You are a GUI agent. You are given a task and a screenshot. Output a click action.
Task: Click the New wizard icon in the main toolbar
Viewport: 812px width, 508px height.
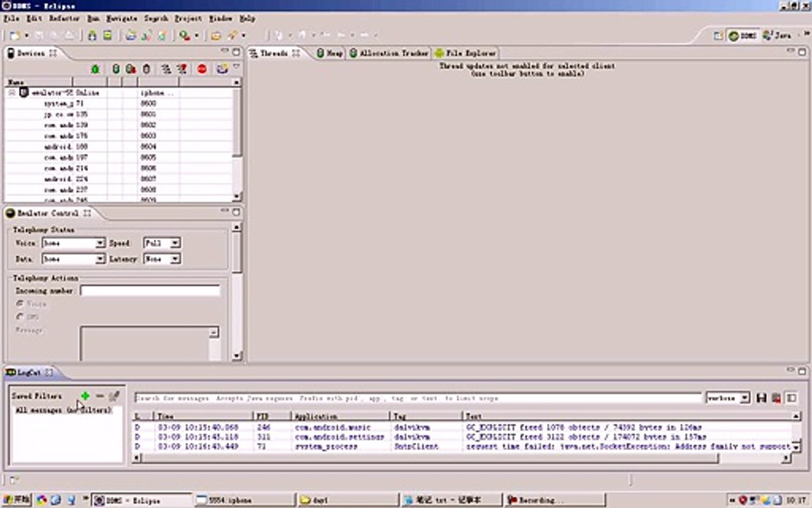pos(15,35)
